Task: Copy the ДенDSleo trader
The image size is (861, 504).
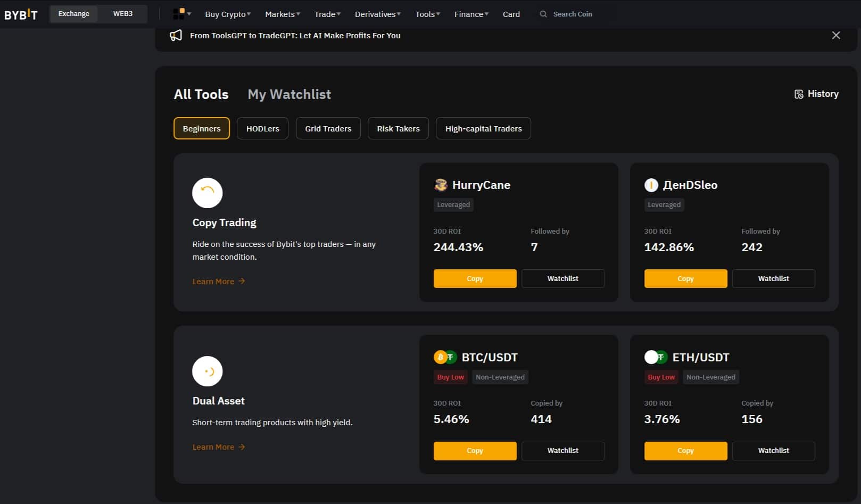Action: tap(686, 278)
